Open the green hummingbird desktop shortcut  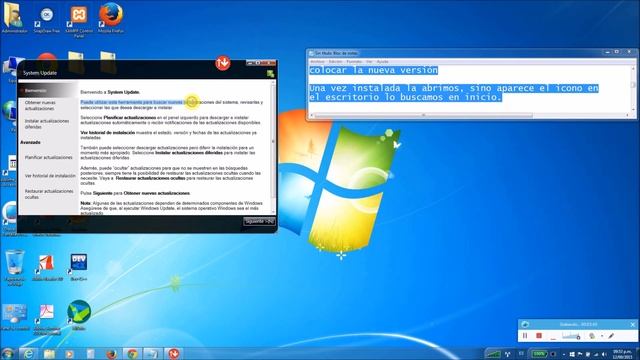(x=79, y=314)
